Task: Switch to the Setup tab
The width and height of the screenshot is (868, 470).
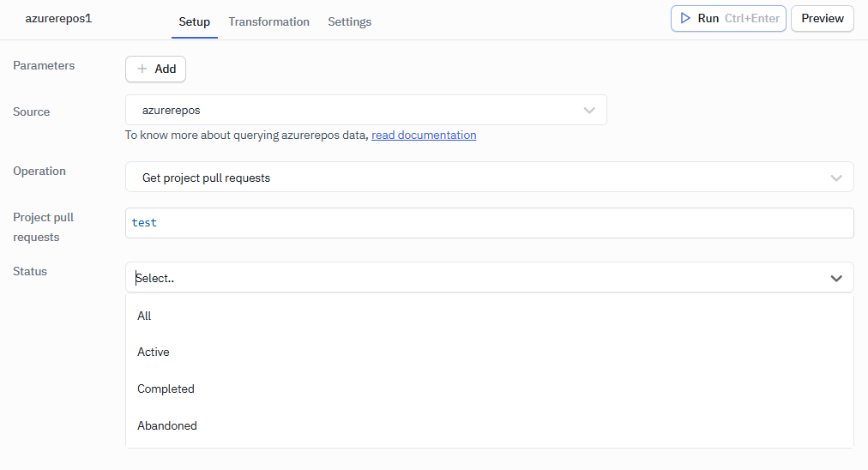Action: [195, 21]
